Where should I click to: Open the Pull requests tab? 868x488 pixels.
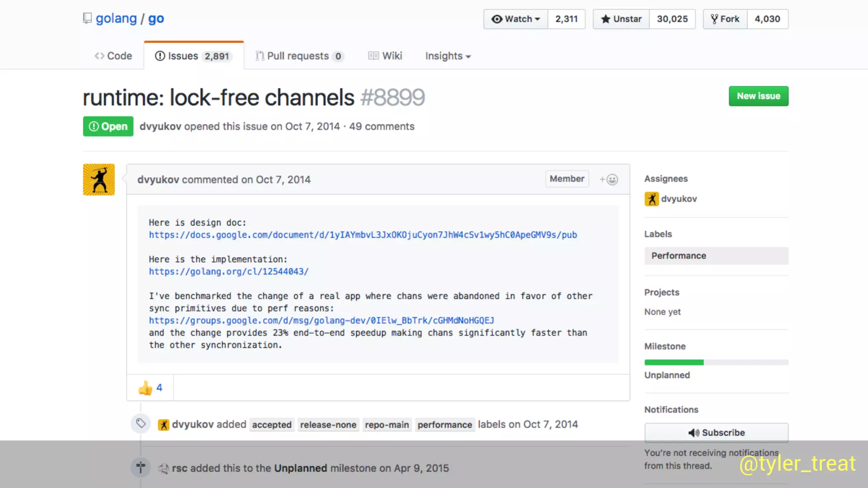click(299, 56)
